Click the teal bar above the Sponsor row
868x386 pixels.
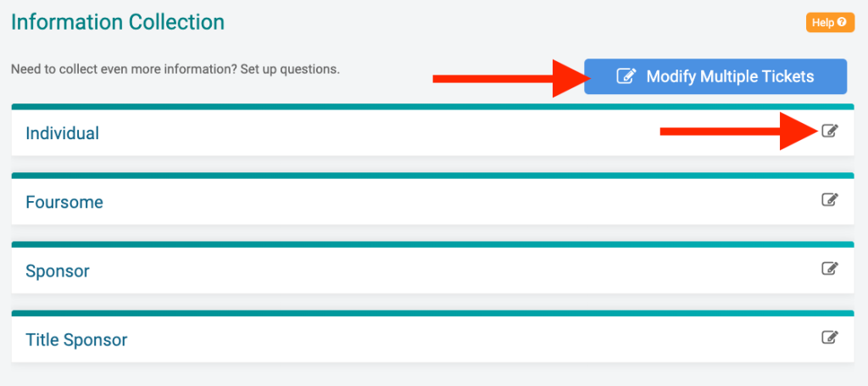coord(432,244)
